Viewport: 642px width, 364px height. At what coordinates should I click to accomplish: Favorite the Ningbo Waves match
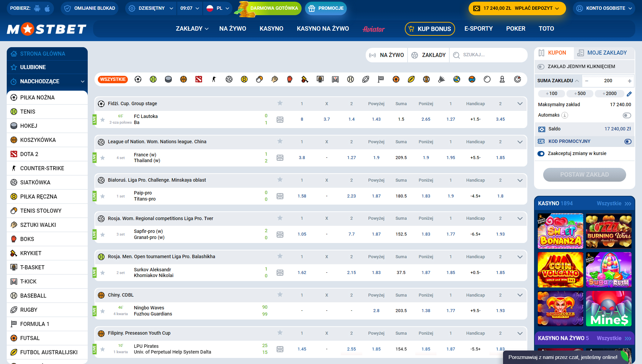pos(103,311)
